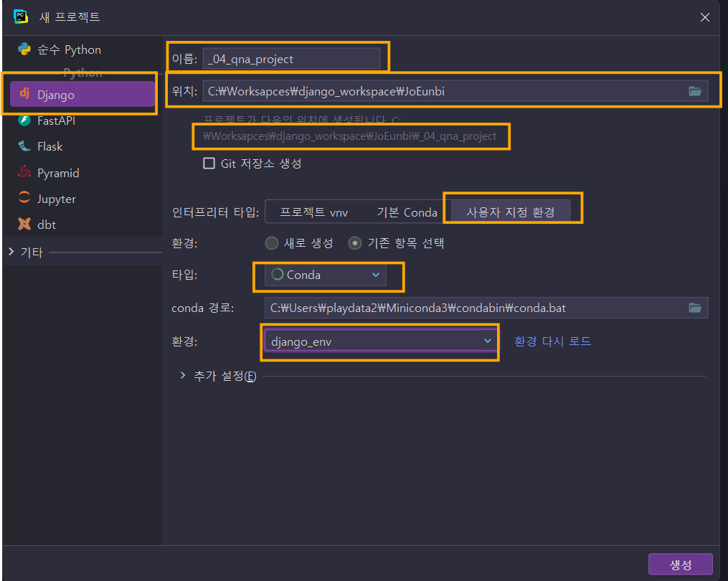
Task: Open the 타입 Conda dropdown
Action: click(326, 275)
